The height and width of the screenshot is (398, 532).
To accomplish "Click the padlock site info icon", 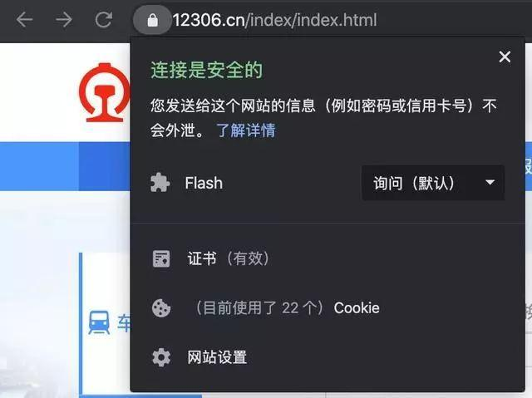I will [x=152, y=20].
